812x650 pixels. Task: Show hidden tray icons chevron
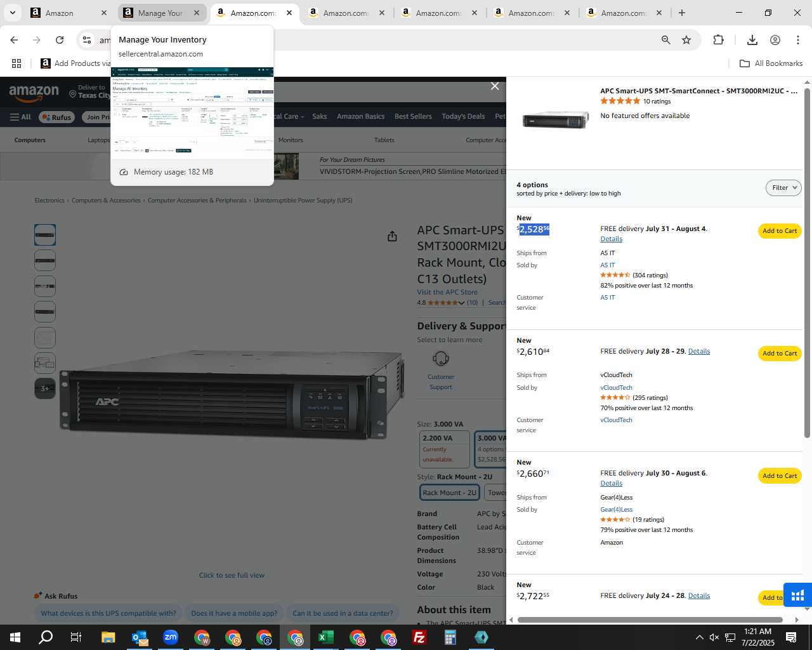(699, 637)
